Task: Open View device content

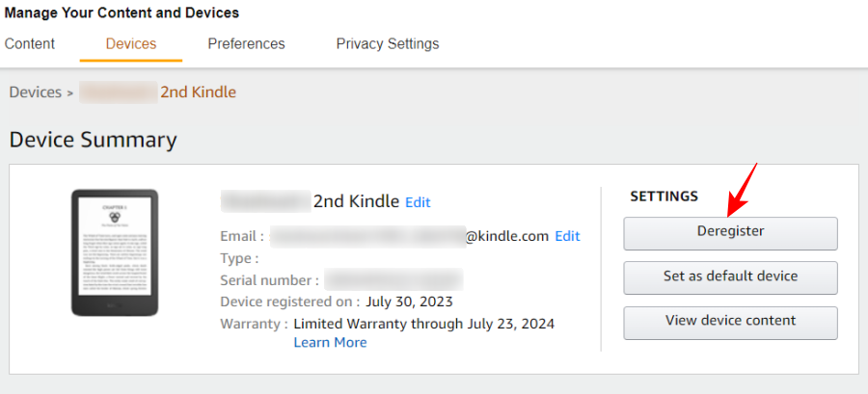Action: (x=730, y=322)
